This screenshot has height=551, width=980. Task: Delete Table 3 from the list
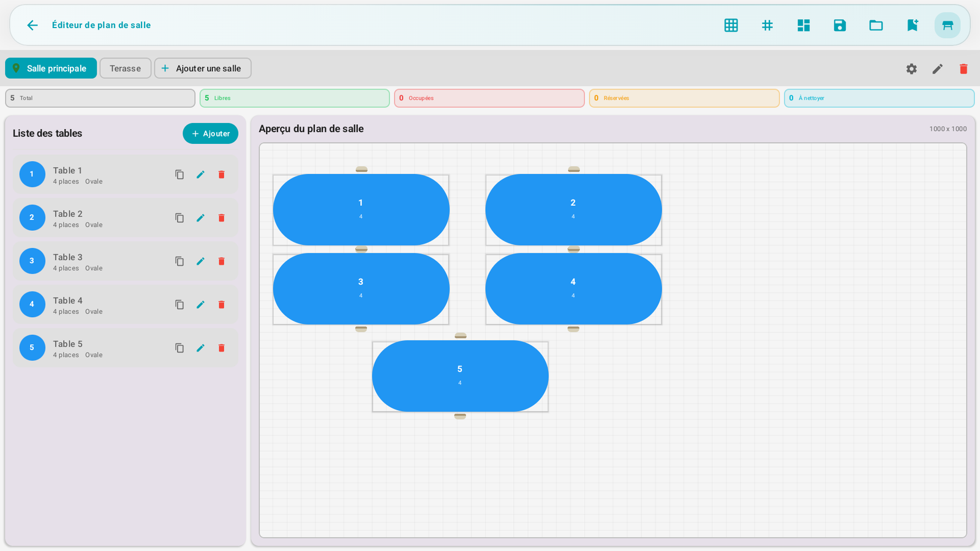pyautogui.click(x=222, y=261)
